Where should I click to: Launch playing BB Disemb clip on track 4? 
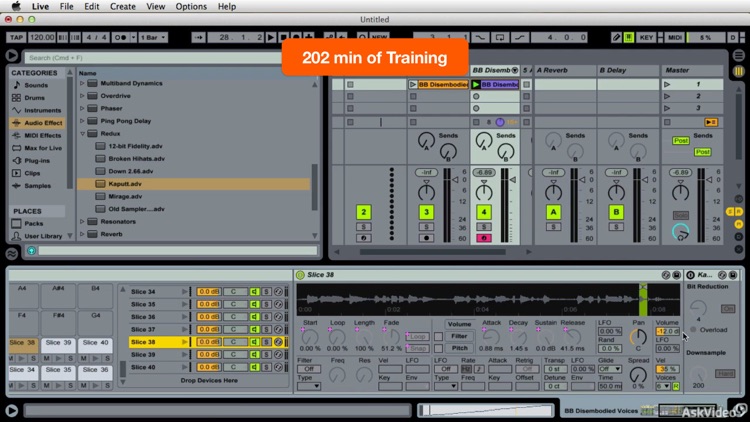(x=476, y=84)
